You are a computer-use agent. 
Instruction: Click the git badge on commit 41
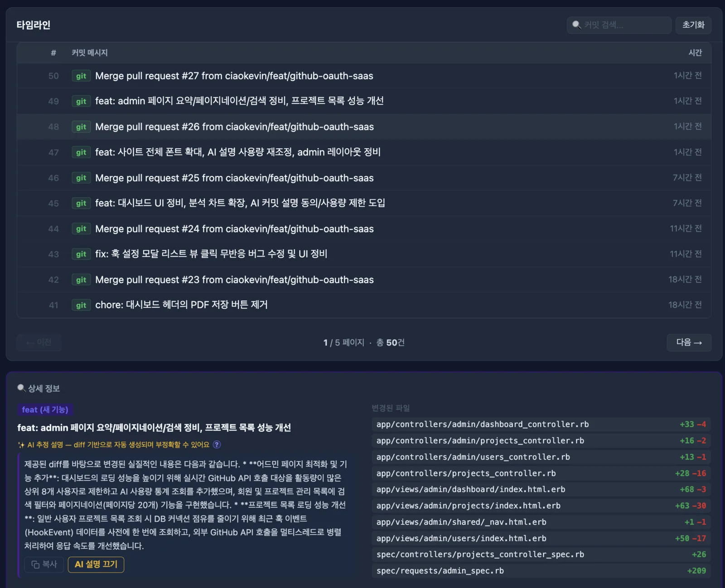pos(81,305)
